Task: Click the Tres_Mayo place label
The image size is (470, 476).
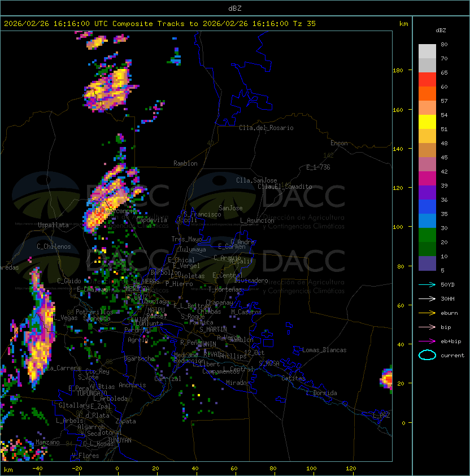Action: (x=186, y=239)
